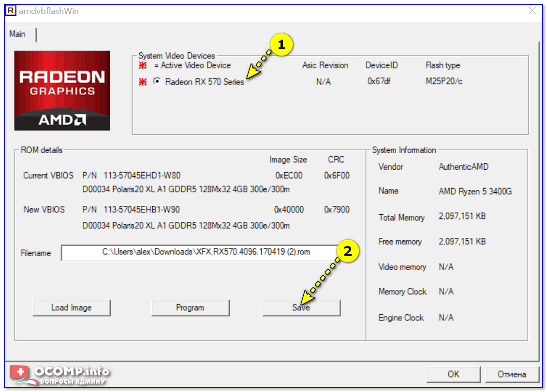Click the Total Memory label
This screenshot has height=392, width=547.
click(401, 218)
